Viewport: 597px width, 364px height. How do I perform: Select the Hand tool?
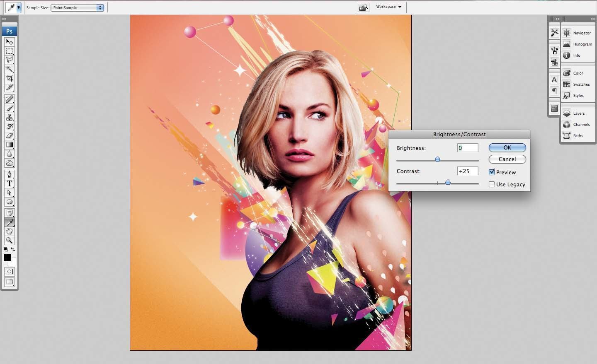click(9, 231)
